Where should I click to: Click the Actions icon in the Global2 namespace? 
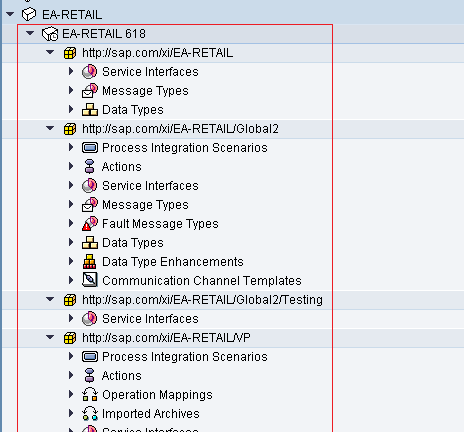pos(89,167)
